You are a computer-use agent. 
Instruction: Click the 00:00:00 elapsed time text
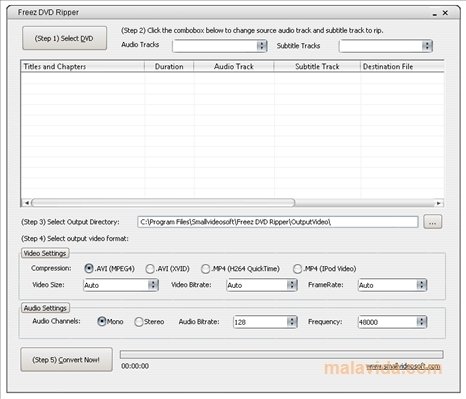(x=135, y=366)
